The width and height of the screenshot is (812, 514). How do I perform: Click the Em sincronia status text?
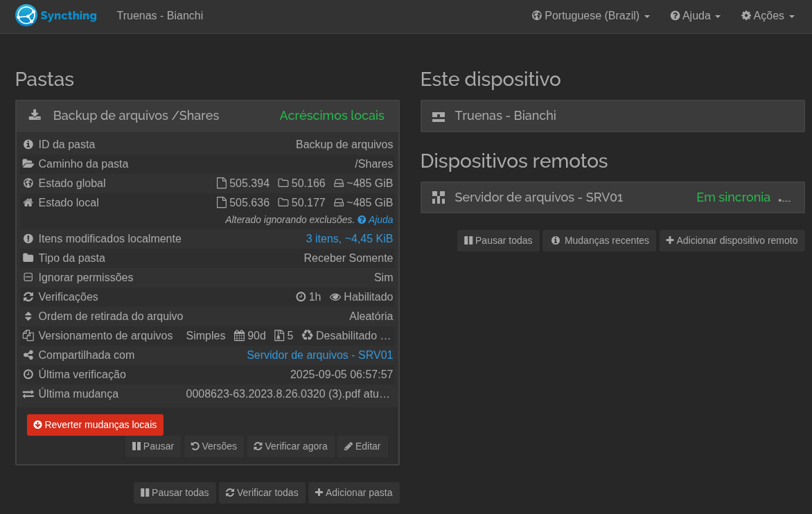[733, 197]
